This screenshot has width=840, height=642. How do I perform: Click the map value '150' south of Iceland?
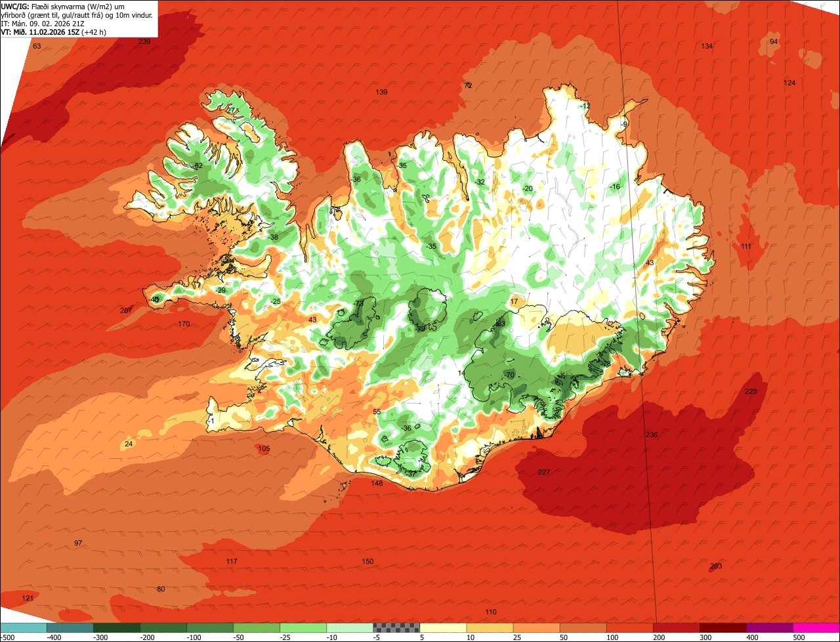coord(367,561)
